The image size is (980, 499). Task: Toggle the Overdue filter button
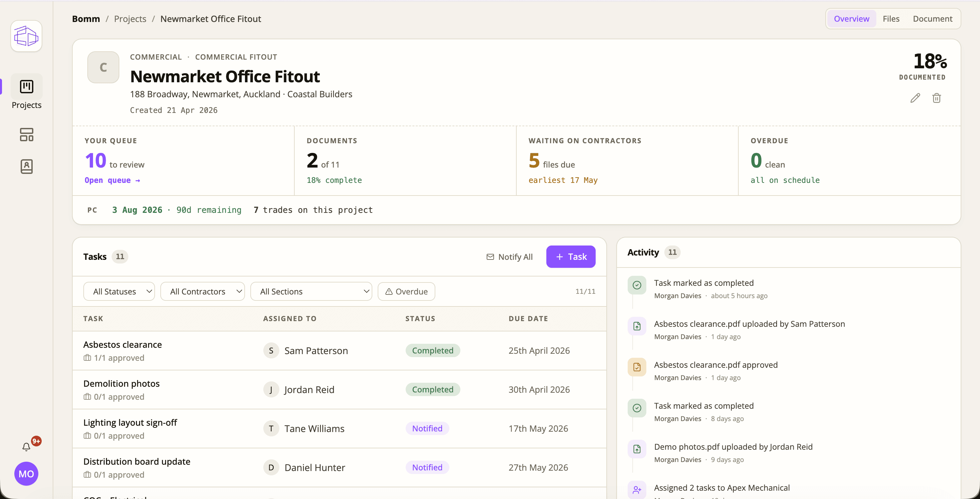[x=406, y=291]
